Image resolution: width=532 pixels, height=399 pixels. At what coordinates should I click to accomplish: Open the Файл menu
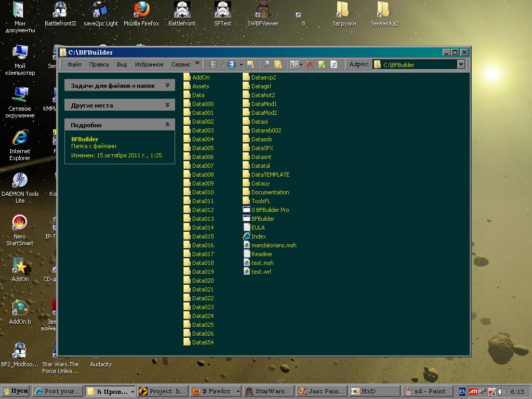74,64
